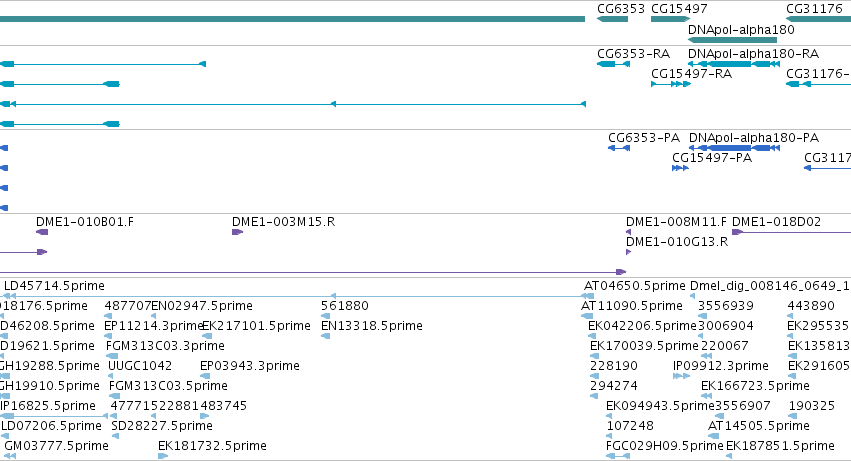Open EST LD45714.5prime

(54, 286)
